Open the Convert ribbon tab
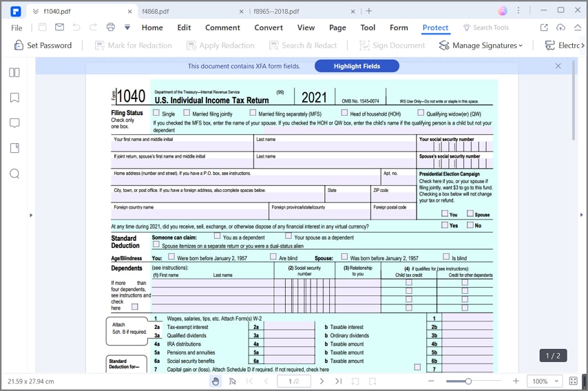Image resolution: width=588 pixels, height=391 pixels. [269, 28]
